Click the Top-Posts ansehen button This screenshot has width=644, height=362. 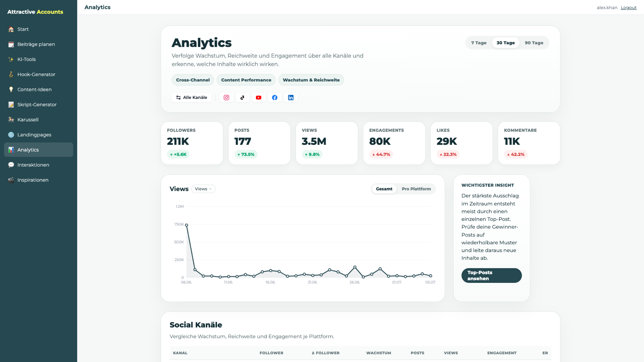(x=491, y=276)
